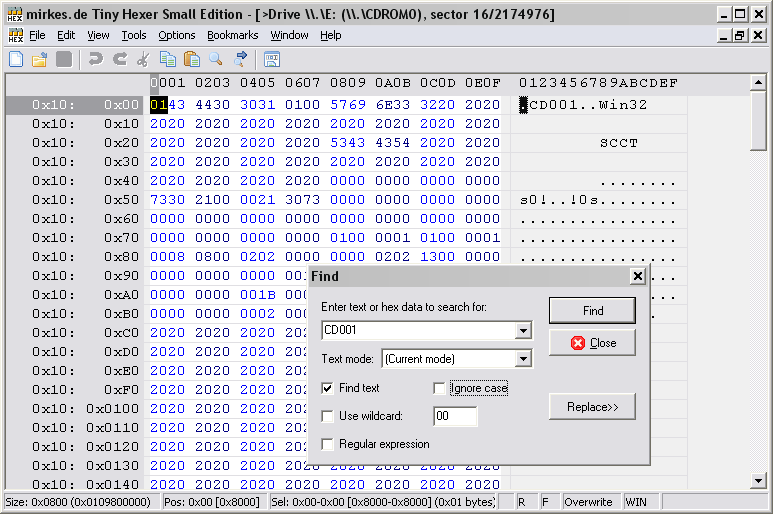Click the Redo arrow icon
Screen dimensions: 773x514
coord(120,60)
